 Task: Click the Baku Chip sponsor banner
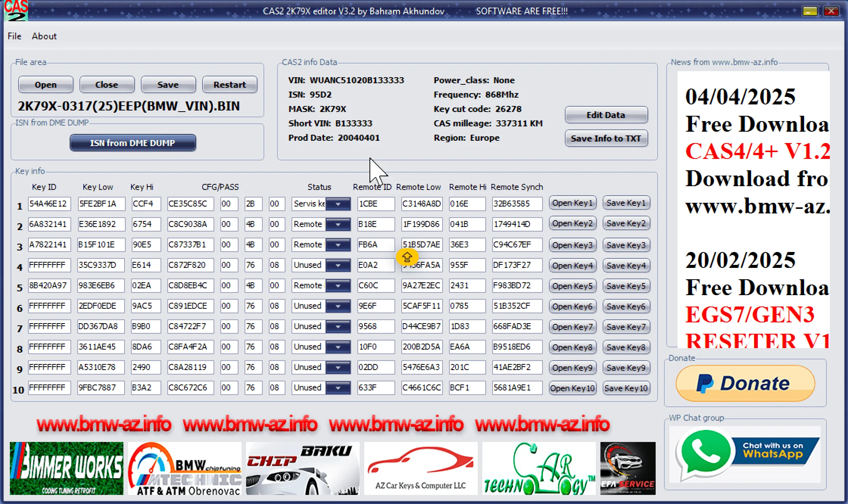point(303,468)
